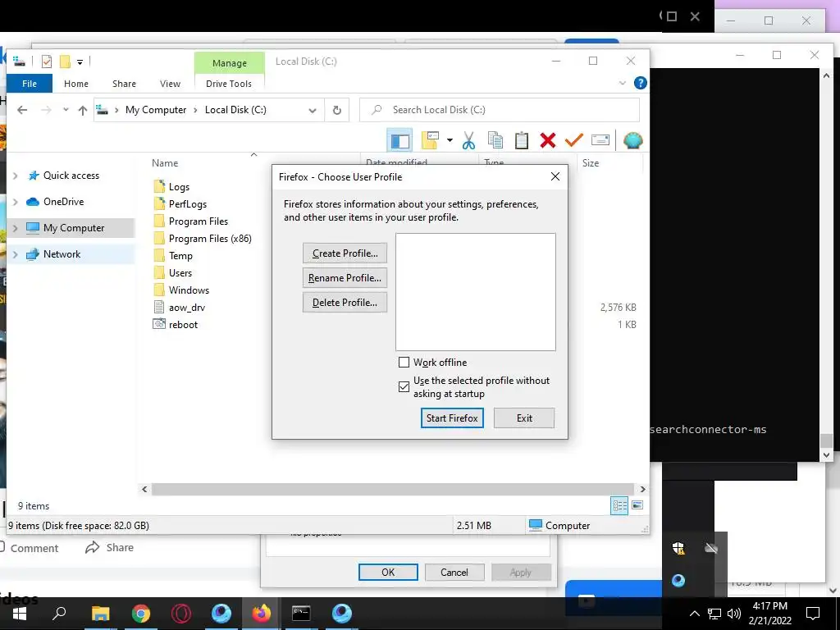The width and height of the screenshot is (840, 630).
Task: Open Chrome from the taskbar
Action: pos(141,614)
